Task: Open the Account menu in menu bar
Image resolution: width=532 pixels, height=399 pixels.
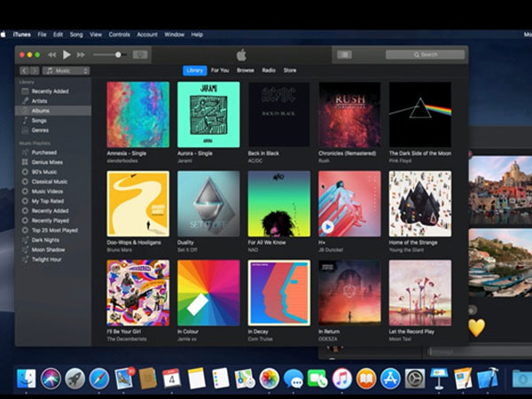Action: pyautogui.click(x=146, y=35)
